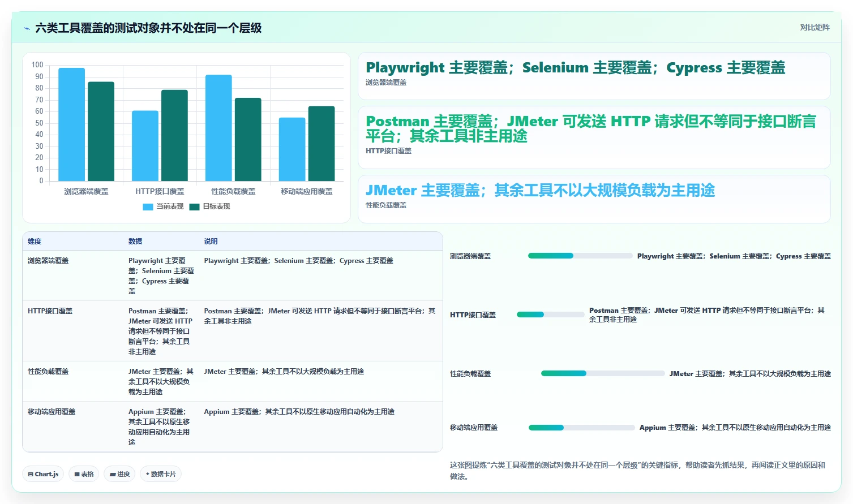Open the Postman 主要覆盖 data card
This screenshot has width=853, height=504.
(594, 137)
